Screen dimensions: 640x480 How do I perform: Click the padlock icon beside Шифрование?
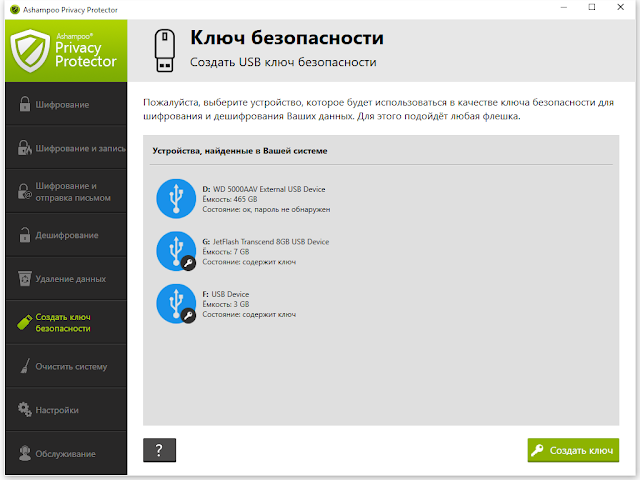click(x=24, y=104)
